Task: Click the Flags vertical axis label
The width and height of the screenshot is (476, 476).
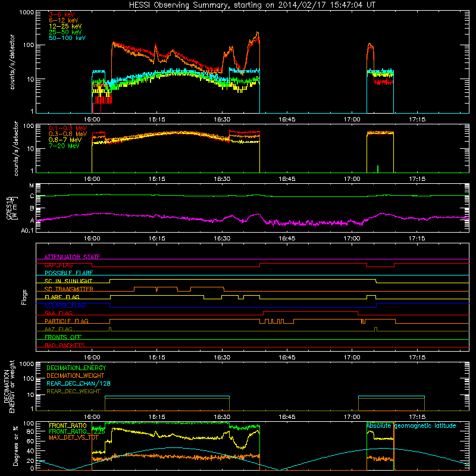Action: coord(24,297)
